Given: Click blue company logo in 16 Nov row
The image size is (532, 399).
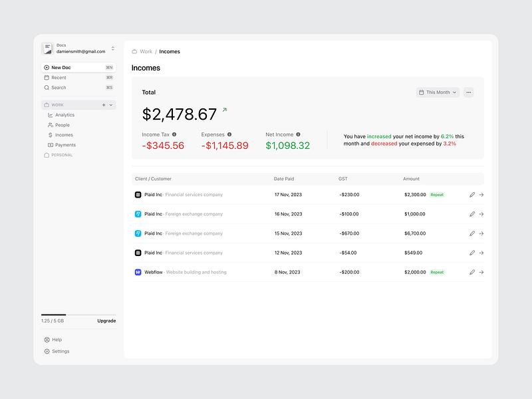Looking at the screenshot, I should pos(138,214).
